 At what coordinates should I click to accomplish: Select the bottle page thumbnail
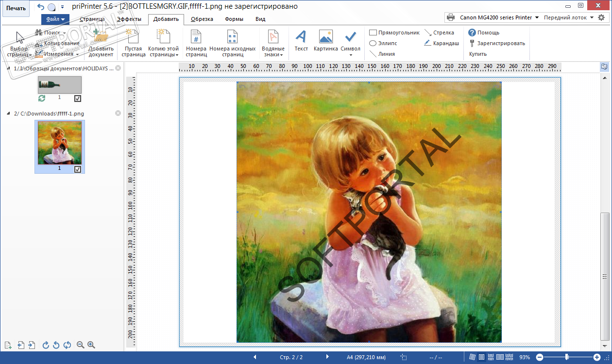(60, 84)
